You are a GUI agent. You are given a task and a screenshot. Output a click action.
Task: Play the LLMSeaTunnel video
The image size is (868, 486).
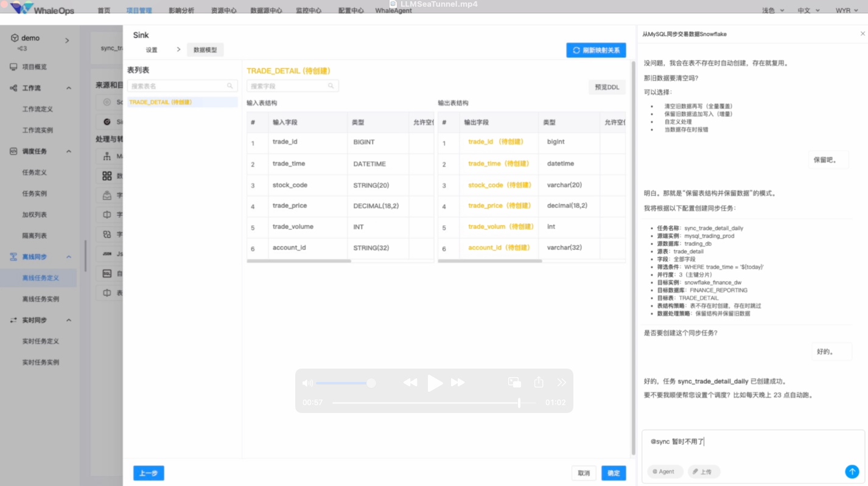435,383
